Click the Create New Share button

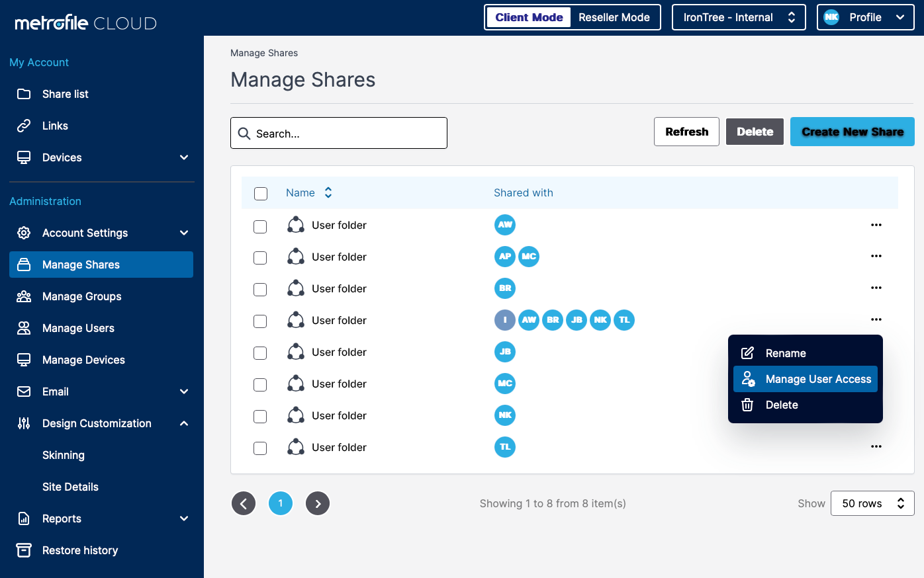pos(852,132)
